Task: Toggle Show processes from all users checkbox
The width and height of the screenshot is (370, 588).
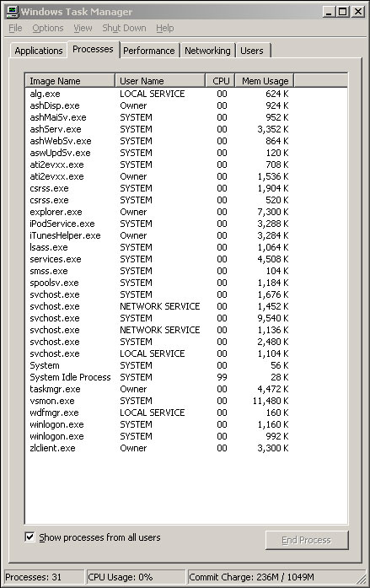Action: point(29,537)
